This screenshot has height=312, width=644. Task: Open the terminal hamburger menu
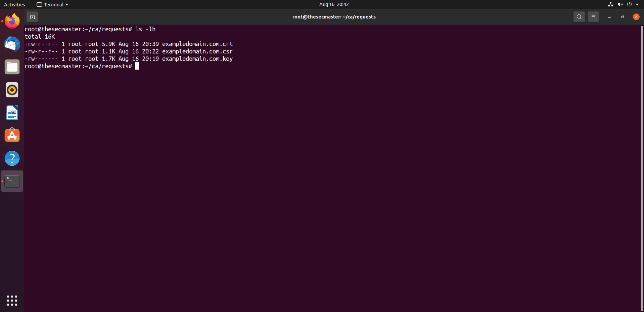coord(593,17)
